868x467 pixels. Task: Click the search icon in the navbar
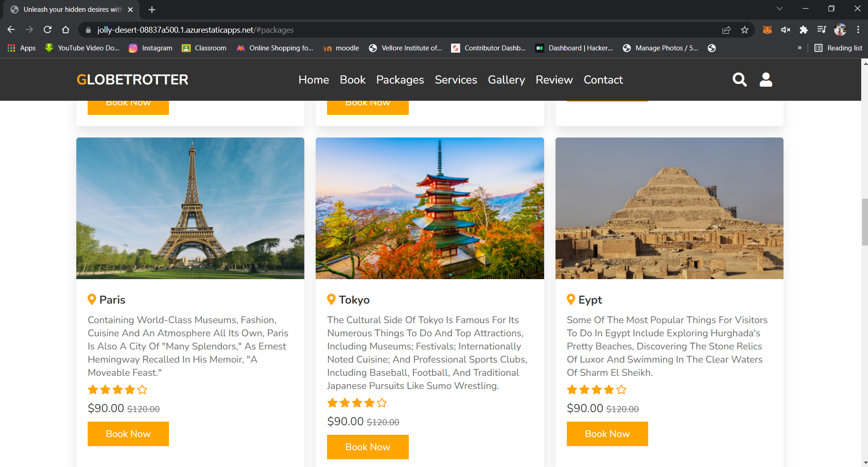coord(739,79)
